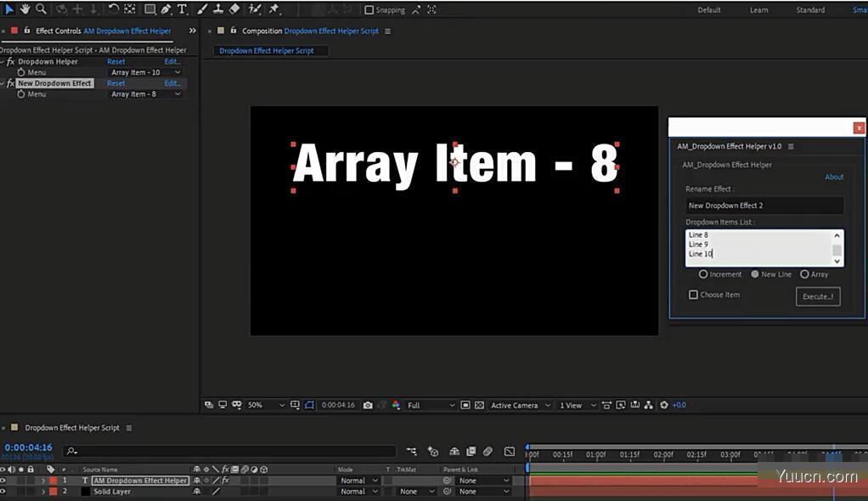Screen dimensions: 868x501
Task: Open the Active Camera dropdown
Action: [521, 405]
